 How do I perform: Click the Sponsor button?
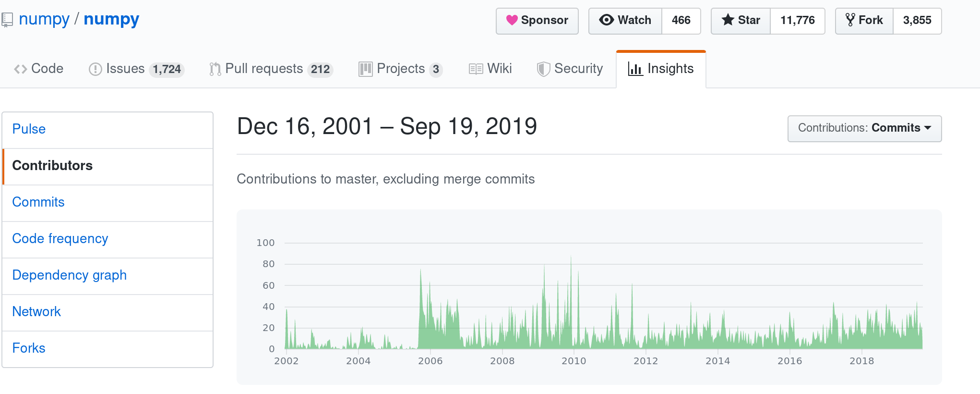pos(537,21)
